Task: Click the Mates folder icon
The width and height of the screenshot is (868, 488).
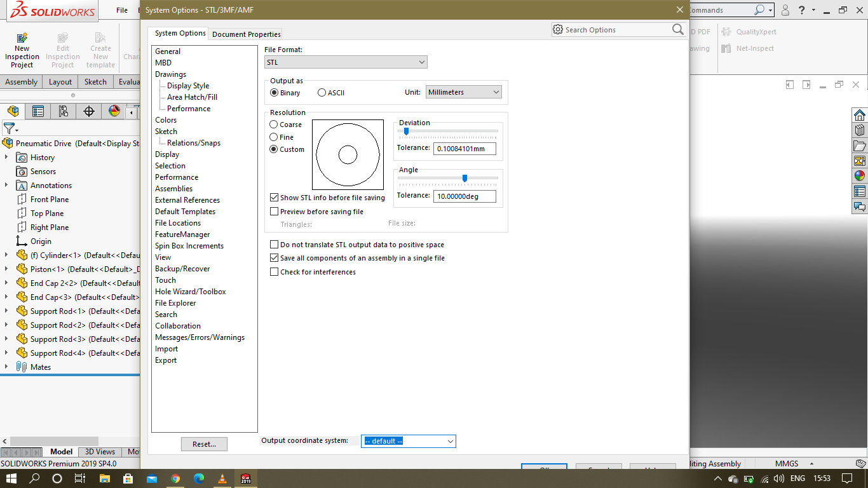Action: pos(21,367)
